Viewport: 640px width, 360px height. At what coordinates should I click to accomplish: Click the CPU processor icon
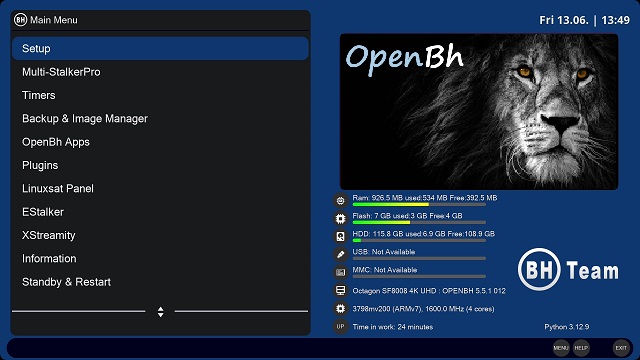click(x=340, y=309)
